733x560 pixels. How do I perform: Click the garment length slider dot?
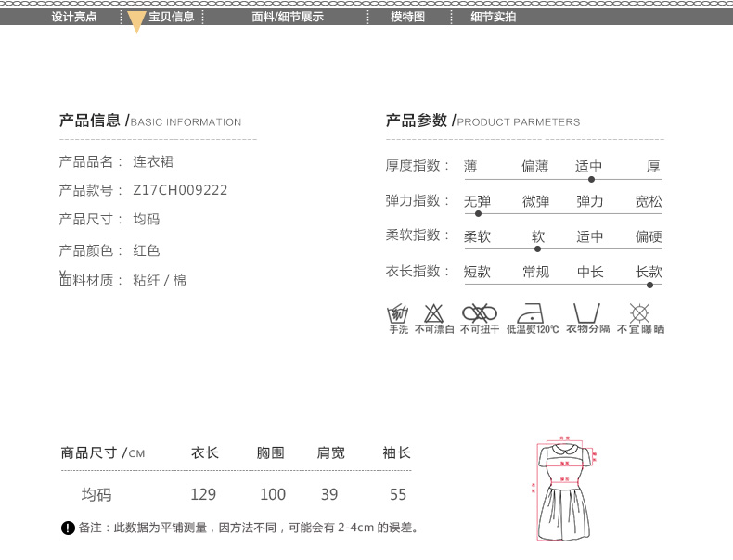point(649,285)
